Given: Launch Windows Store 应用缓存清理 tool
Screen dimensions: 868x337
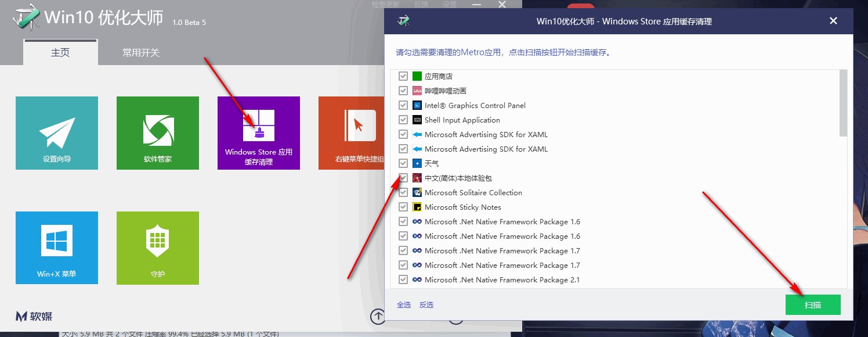Looking at the screenshot, I should (258, 132).
